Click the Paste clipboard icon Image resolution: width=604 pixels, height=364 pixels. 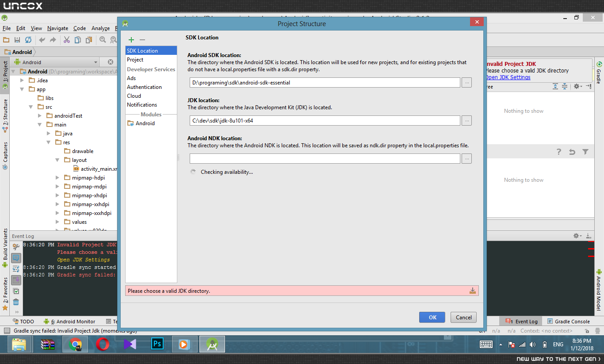(89, 40)
